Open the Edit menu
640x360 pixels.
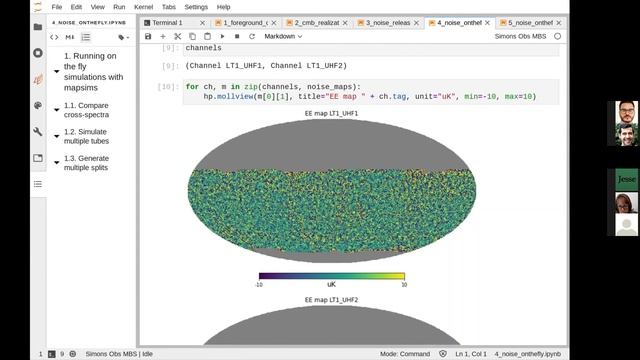coord(76,7)
